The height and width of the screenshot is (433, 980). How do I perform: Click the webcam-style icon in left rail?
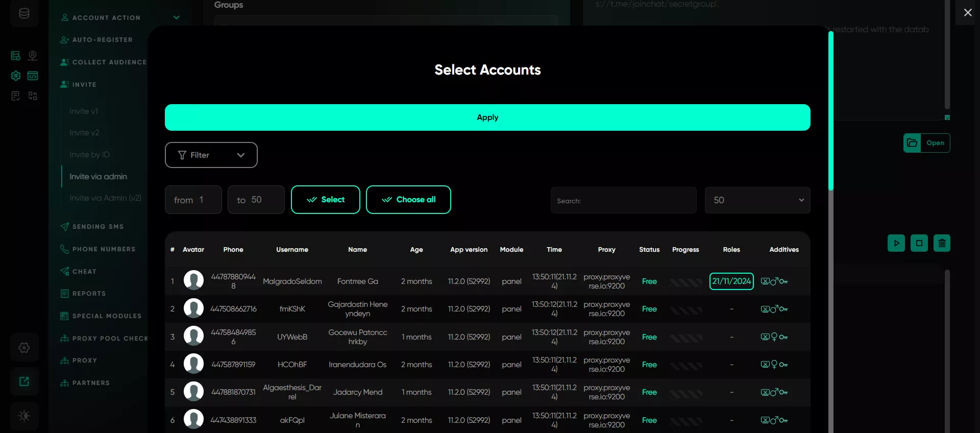33,55
